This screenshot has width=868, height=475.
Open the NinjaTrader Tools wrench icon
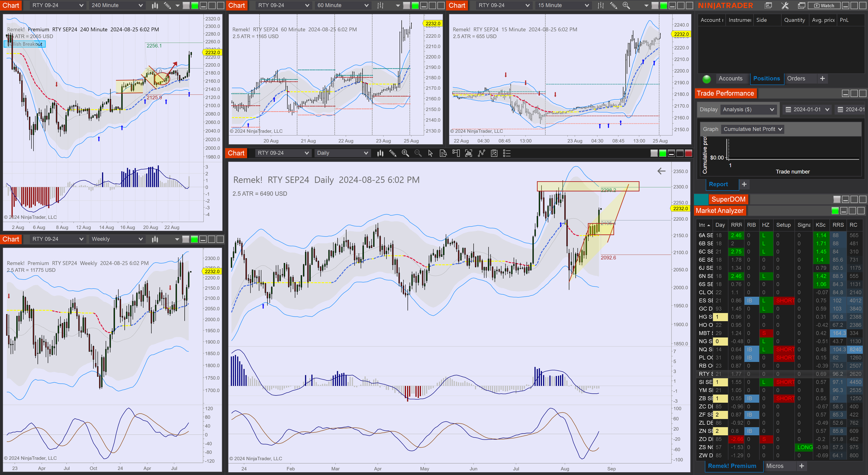click(785, 5)
